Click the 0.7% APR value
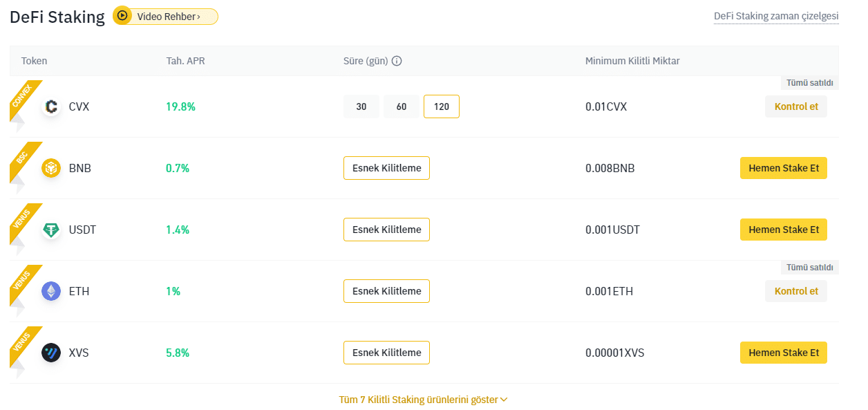868x410 pixels. (178, 168)
